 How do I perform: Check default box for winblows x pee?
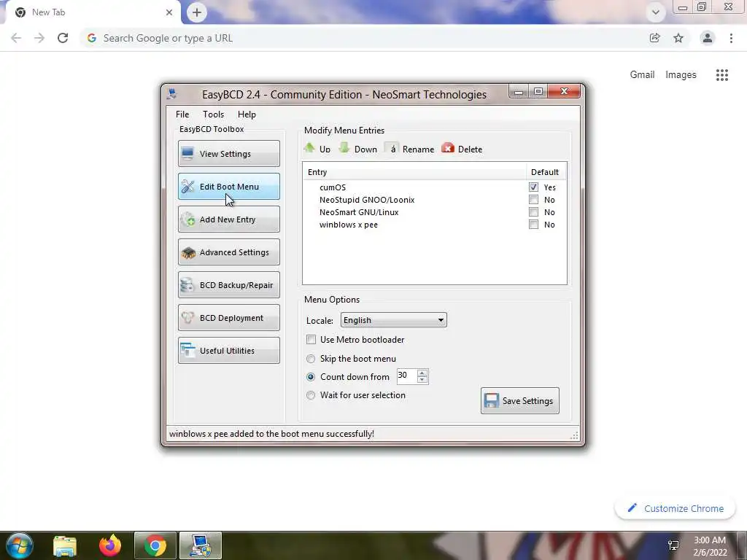tap(533, 225)
